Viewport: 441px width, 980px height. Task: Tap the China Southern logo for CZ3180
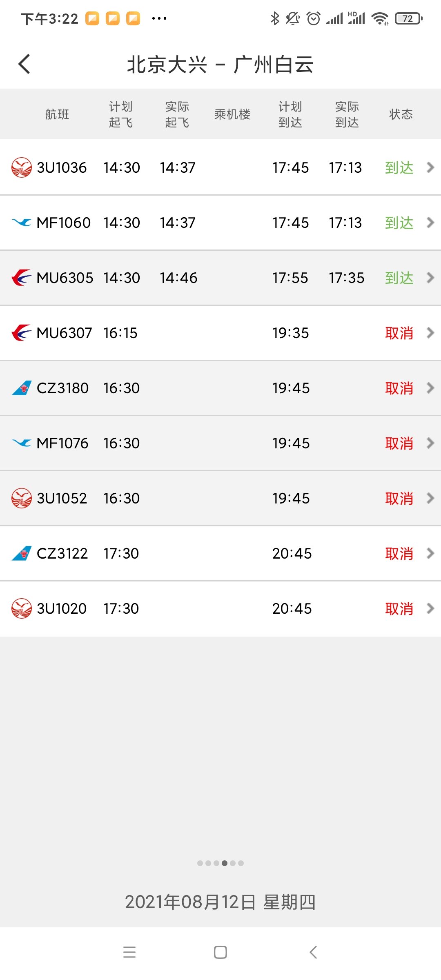pos(21,388)
